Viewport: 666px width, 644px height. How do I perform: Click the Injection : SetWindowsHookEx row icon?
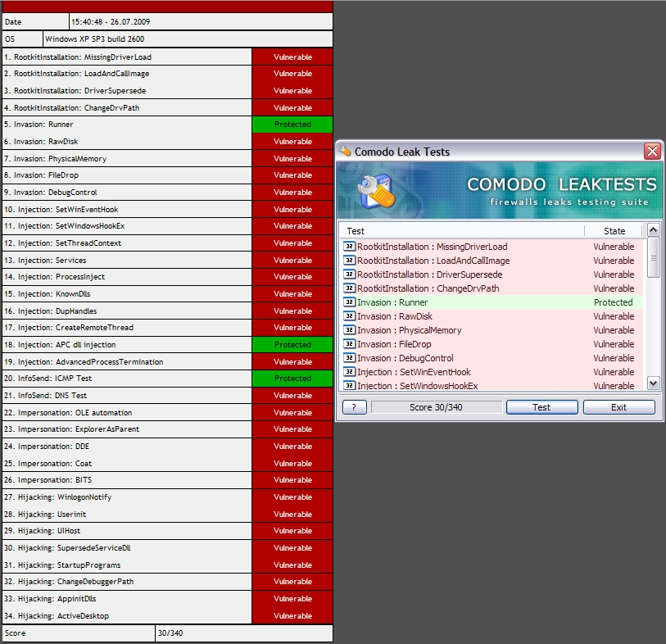coord(349,385)
